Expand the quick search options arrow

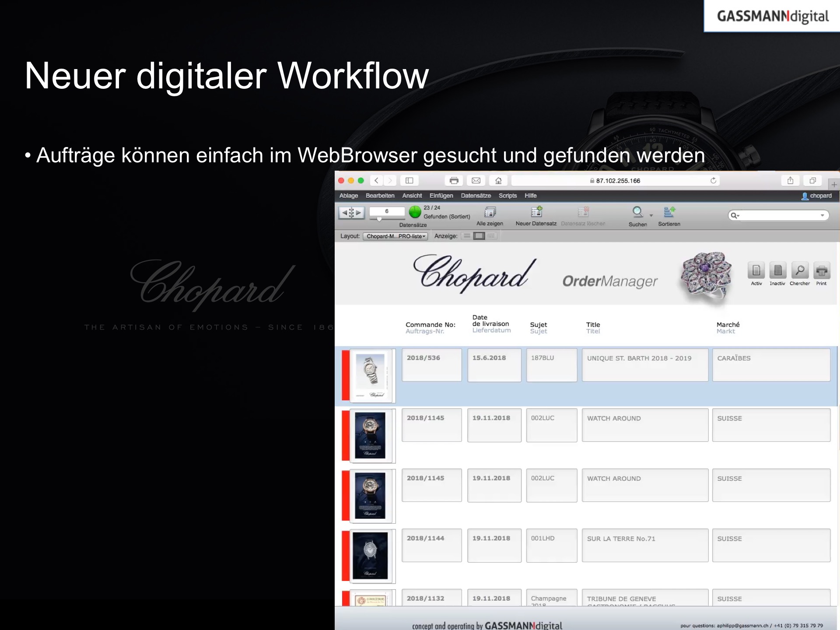tap(822, 215)
